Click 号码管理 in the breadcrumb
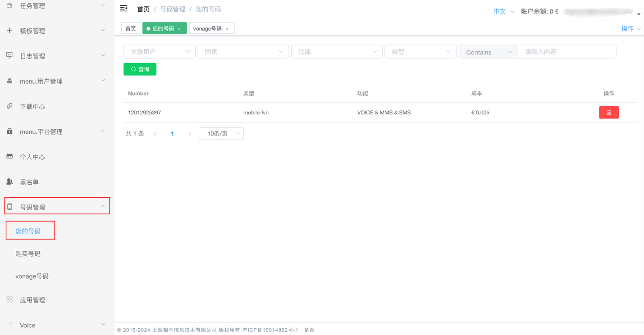The image size is (644, 335). pyautogui.click(x=173, y=9)
